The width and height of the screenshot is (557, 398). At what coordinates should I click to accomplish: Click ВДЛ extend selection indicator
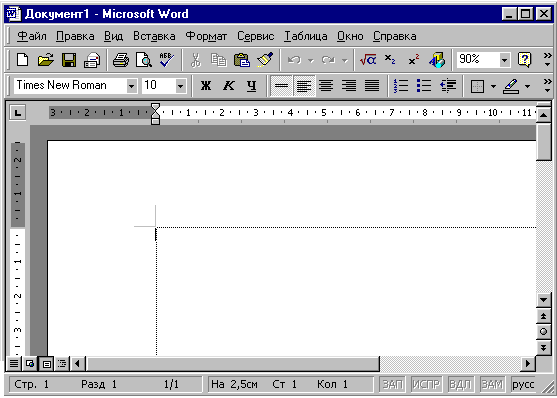(460, 384)
